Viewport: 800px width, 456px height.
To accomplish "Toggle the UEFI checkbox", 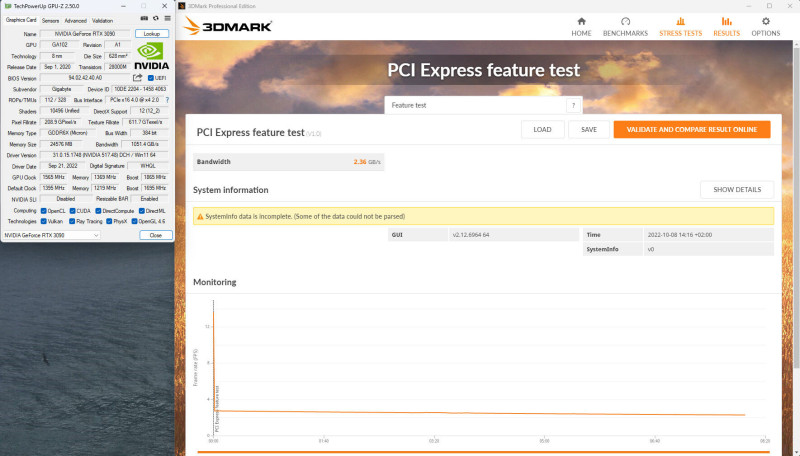I will click(x=151, y=78).
